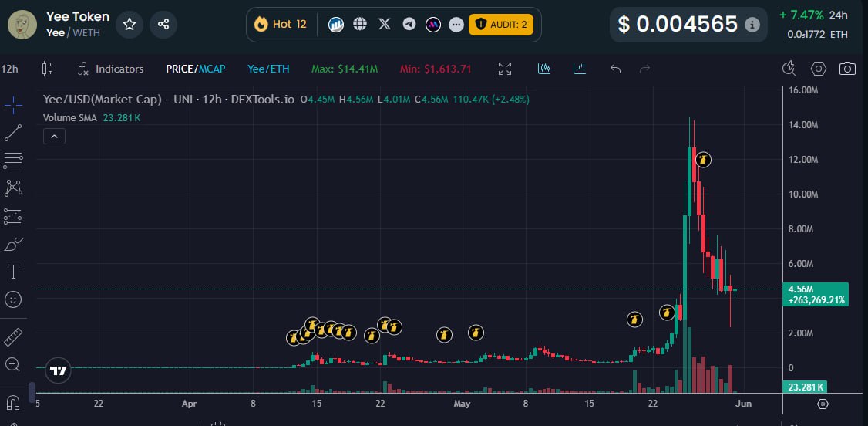Open time axis settings gear icon
Screen dimensions: 868x426
(823, 404)
